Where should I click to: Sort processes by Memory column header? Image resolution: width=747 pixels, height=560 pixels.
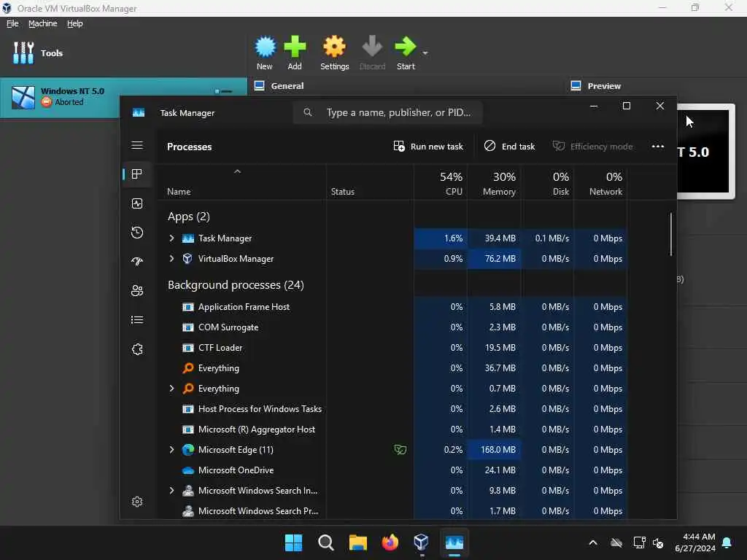[x=494, y=184]
